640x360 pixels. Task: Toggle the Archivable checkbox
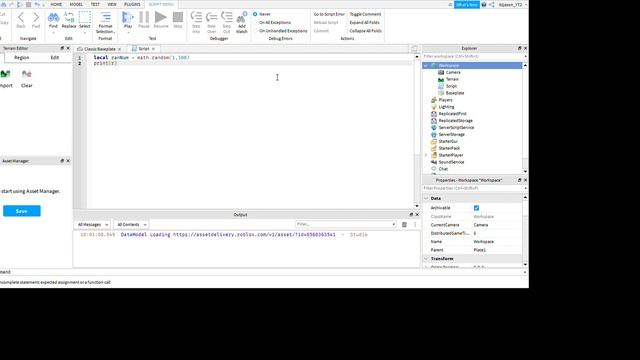point(476,208)
